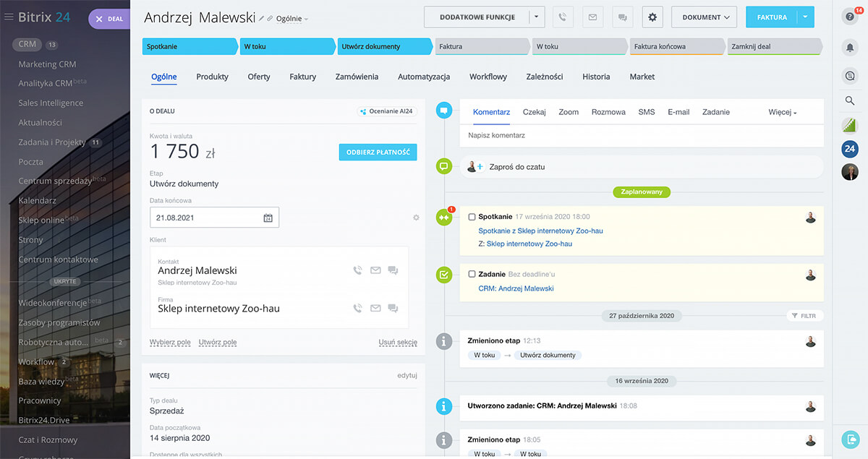
Task: Open the Ogólnie pipeline selector
Action: click(x=292, y=19)
